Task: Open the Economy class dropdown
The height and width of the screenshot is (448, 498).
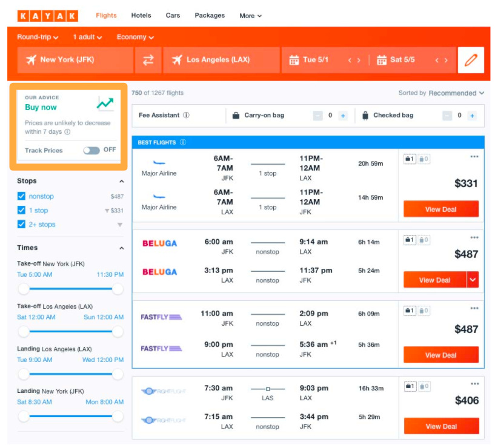Action: pyautogui.click(x=135, y=37)
